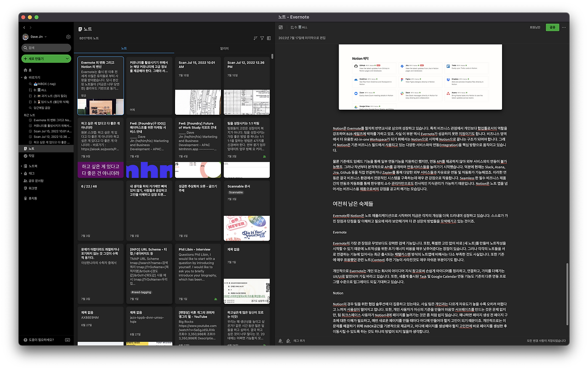Open the note card Phil Libin - Interview
Viewport: 588px width, 370px height.
[198, 274]
